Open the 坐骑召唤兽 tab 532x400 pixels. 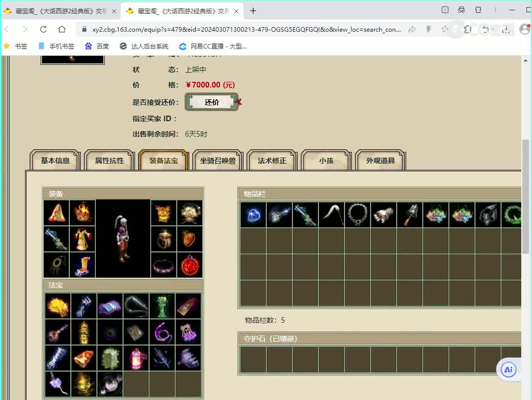(218, 160)
